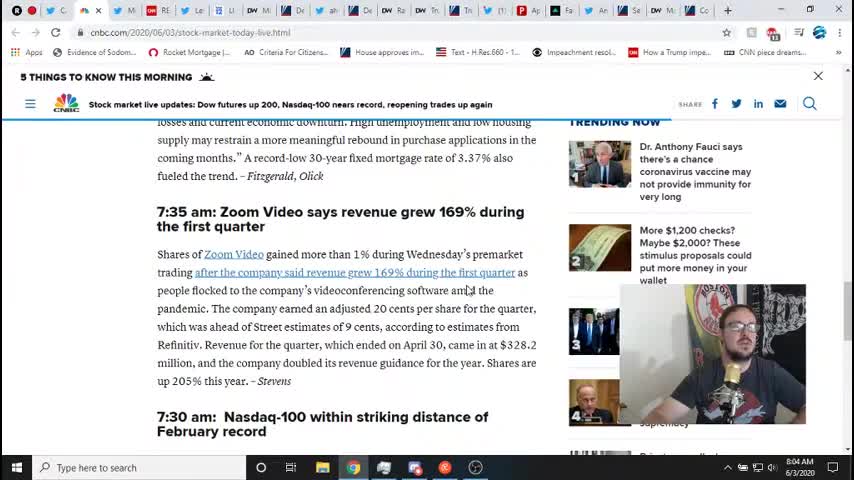This screenshot has width=854, height=480.
Task: Open the Dr. Anthony Fauci trending story
Action: click(x=695, y=172)
